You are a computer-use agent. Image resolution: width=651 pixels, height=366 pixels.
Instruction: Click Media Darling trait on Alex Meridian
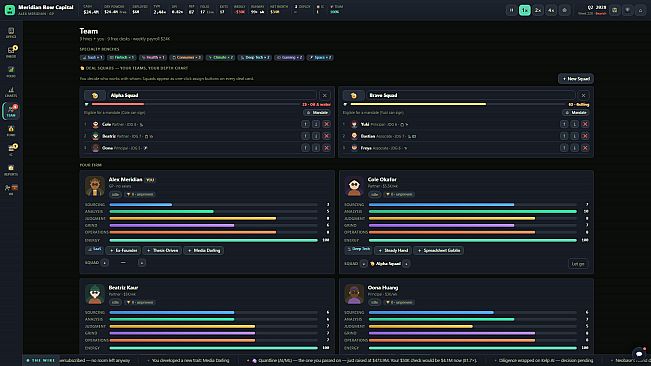pos(204,251)
